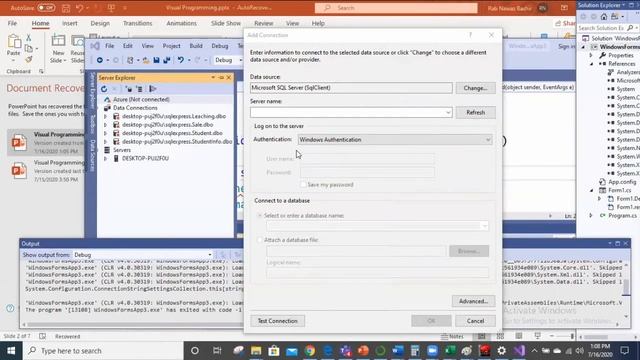Image resolution: width=640 pixels, height=360 pixels.
Task: Click the Advanced... button
Action: point(473,301)
